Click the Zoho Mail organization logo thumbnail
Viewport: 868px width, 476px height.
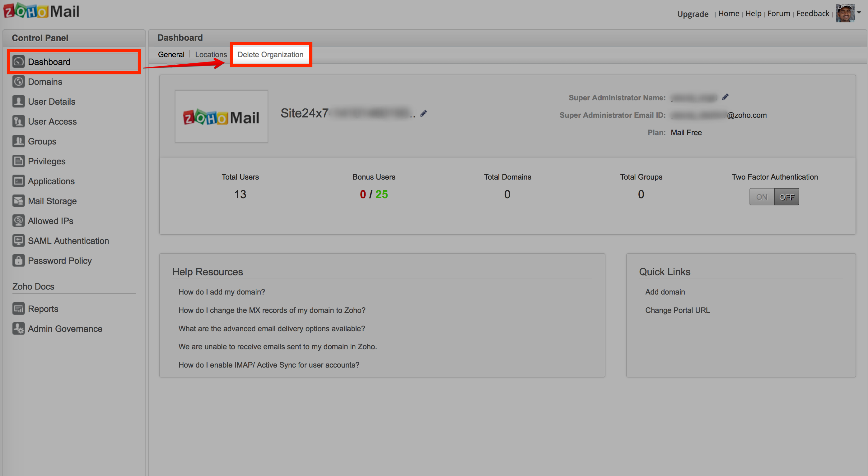click(x=222, y=117)
